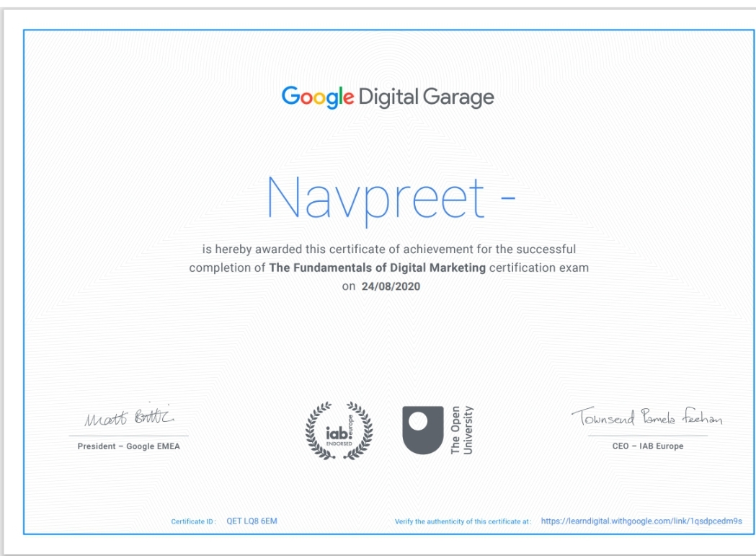Click the CEO – IAB Europe label
This screenshot has width=756, height=556.
click(x=648, y=446)
